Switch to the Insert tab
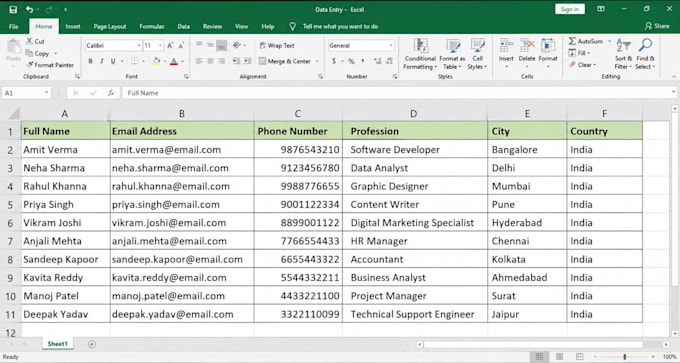The image size is (680, 363). point(73,26)
